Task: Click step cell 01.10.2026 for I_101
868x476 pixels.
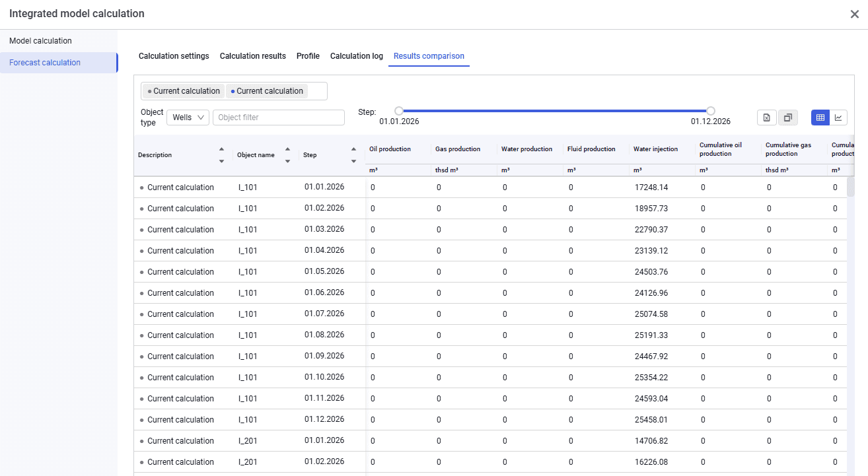Action: tap(324, 377)
